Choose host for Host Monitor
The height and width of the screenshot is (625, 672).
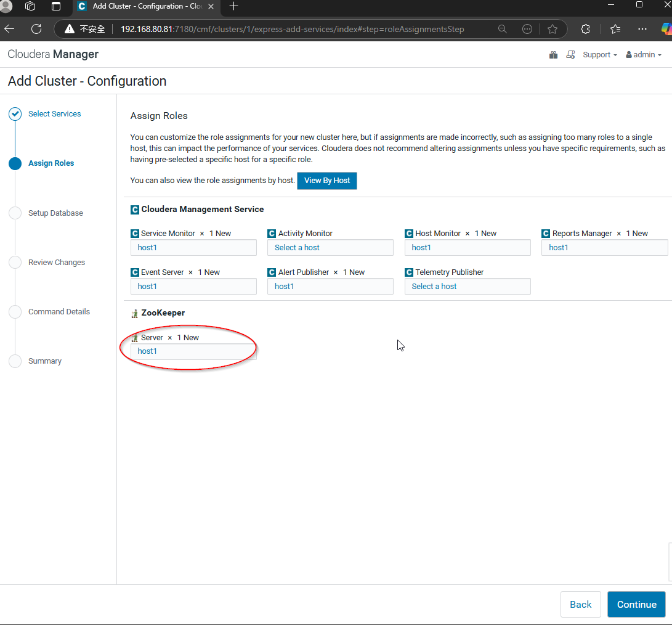(x=468, y=248)
